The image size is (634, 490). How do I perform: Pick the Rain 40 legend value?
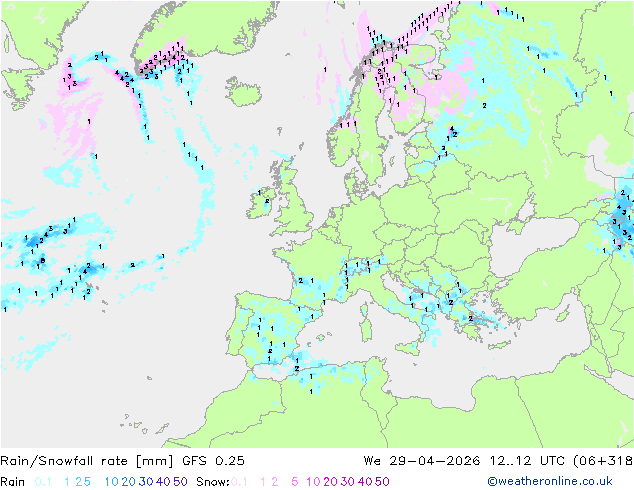[x=163, y=482]
